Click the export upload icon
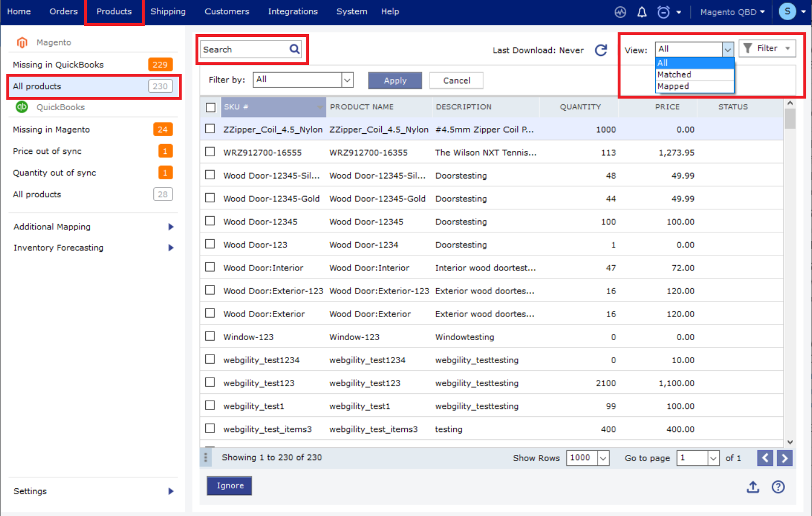The image size is (812, 516). pyautogui.click(x=753, y=487)
